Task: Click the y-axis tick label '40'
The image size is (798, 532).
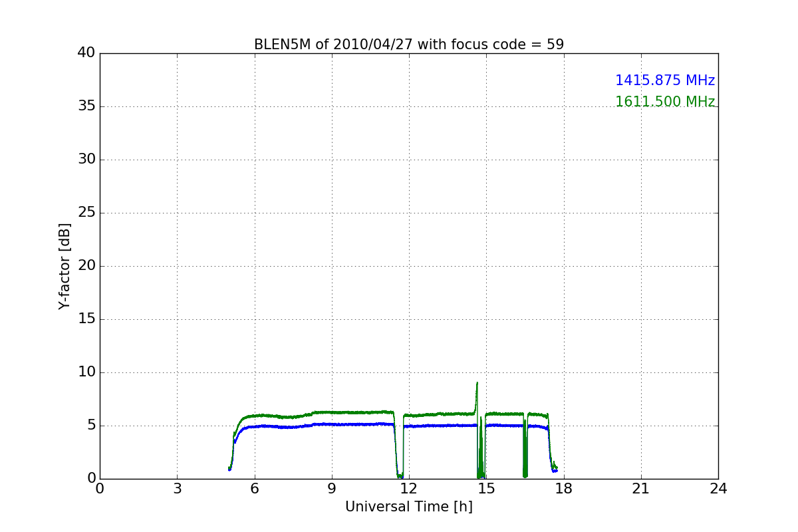Action: [x=86, y=53]
